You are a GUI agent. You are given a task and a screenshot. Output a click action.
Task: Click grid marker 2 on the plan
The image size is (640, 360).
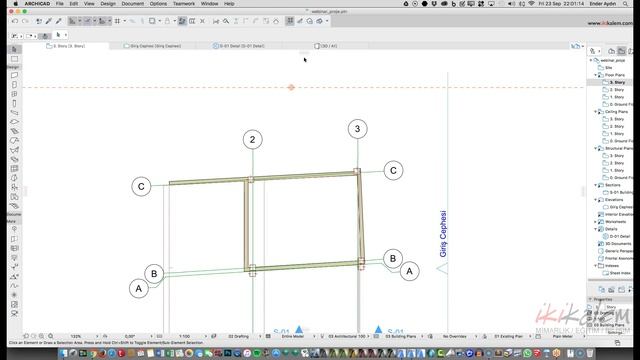tap(252, 140)
